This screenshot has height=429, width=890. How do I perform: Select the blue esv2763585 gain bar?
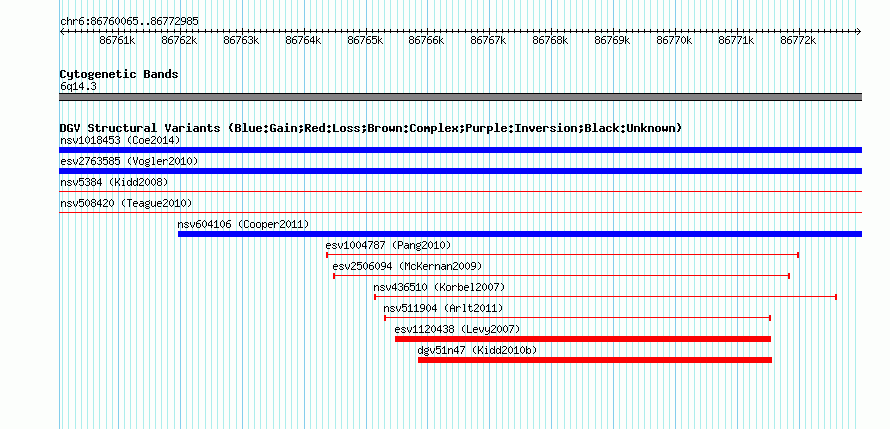coord(460,171)
